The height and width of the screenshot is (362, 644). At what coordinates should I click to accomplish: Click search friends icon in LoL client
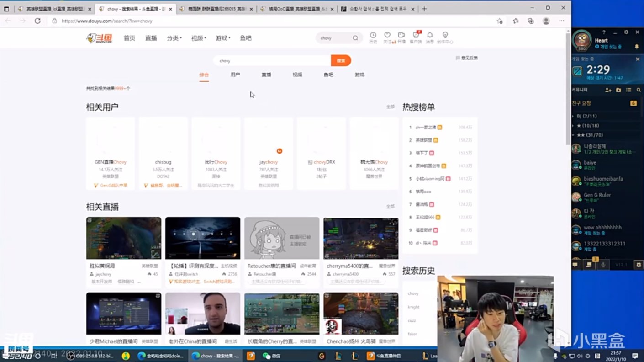[639, 90]
